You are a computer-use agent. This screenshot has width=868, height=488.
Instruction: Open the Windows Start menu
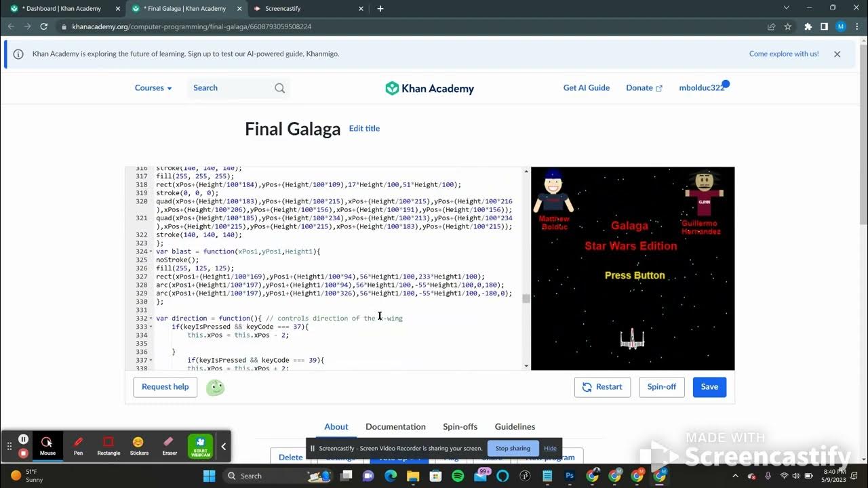click(x=208, y=476)
